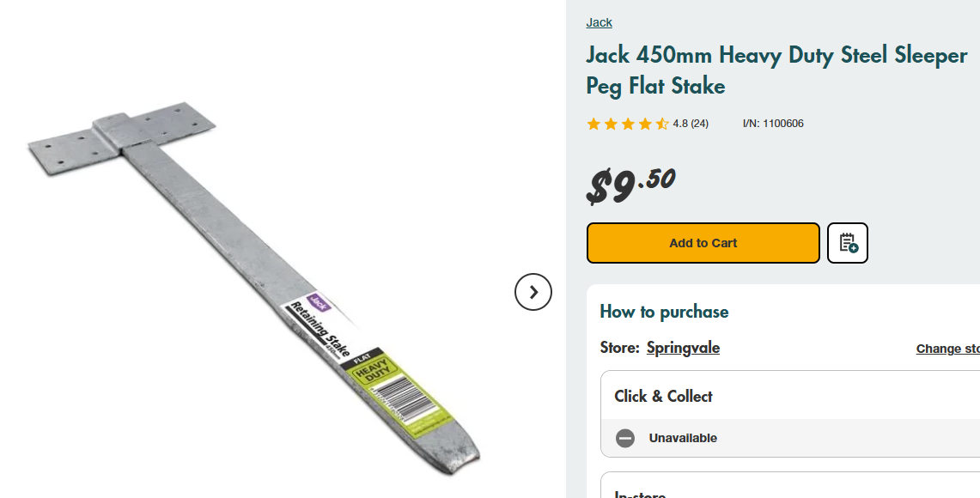Click the fourth gold rating star
The image size is (980, 498).
pos(645,124)
